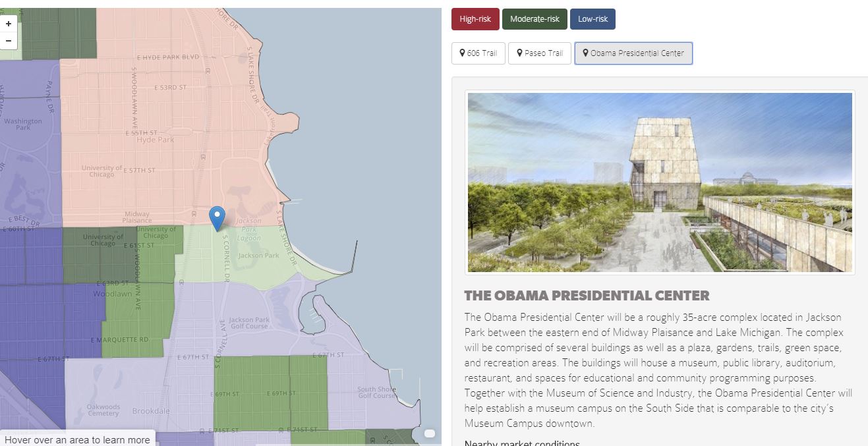Toggle the Low-risk filter
Screen dimensions: 868x446
click(x=592, y=19)
